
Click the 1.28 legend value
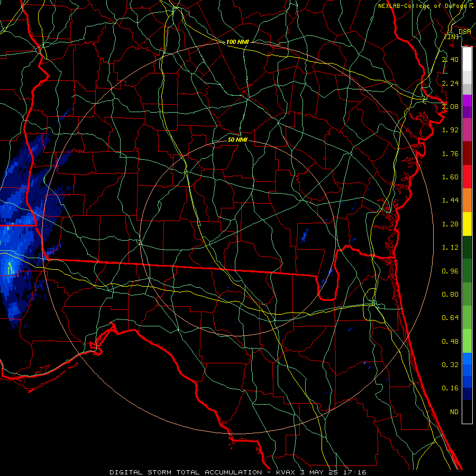[x=450, y=224]
